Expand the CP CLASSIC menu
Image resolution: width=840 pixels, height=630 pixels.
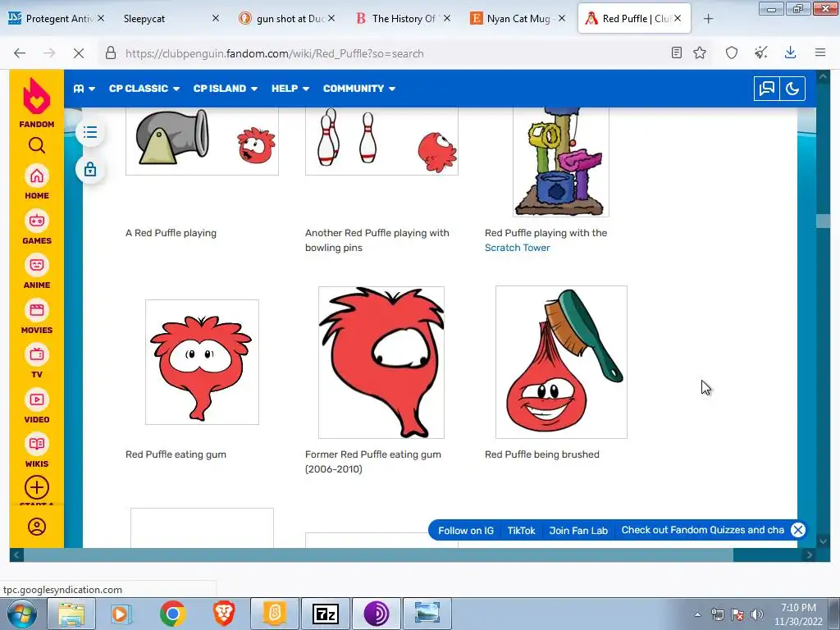(144, 89)
